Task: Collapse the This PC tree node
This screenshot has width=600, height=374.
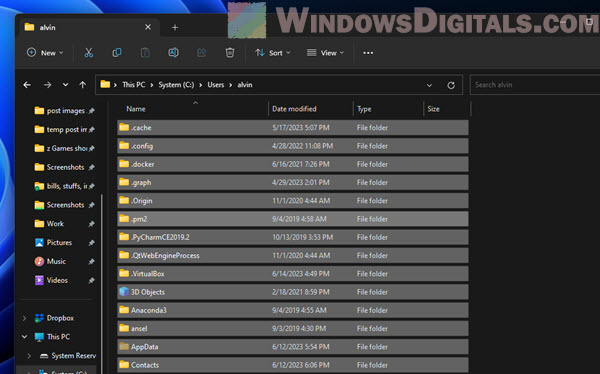Action: point(24,337)
